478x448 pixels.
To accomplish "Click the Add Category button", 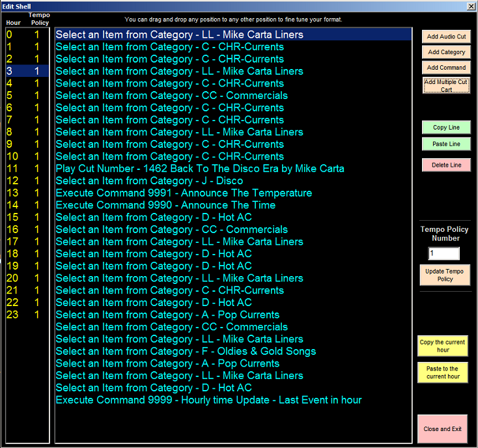I will coord(446,52).
